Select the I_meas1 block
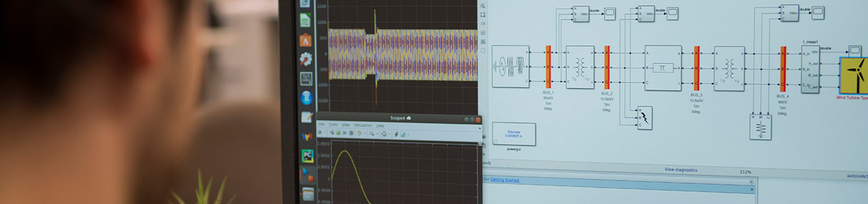The image size is (868, 204). [810, 69]
